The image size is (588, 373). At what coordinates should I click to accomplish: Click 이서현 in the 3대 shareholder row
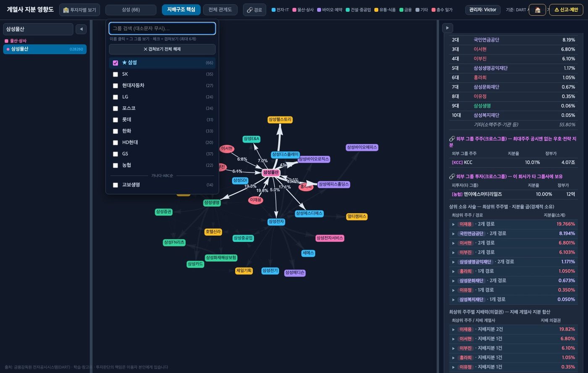480,49
